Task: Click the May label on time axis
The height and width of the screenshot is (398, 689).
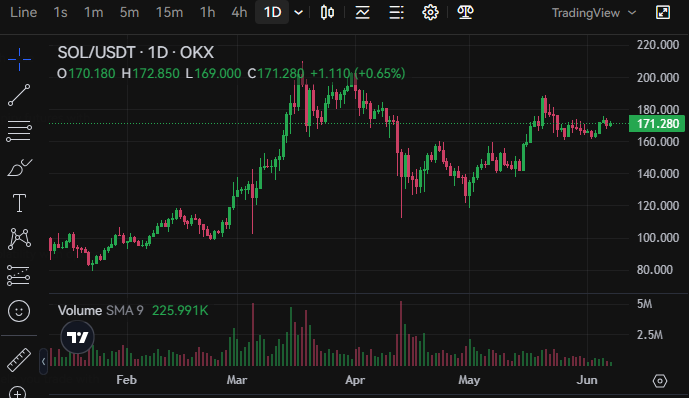Action: click(x=469, y=380)
